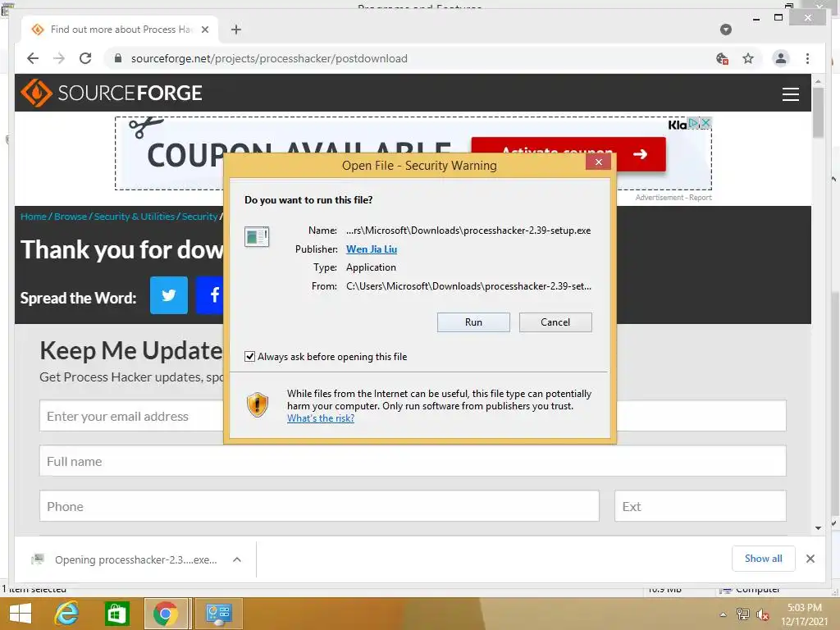Open Chrome's tab search dropdown
840x630 pixels.
(x=726, y=30)
